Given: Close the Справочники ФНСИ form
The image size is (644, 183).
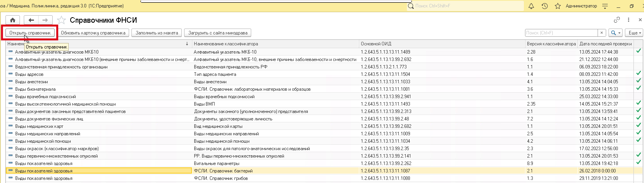Looking at the screenshot, I should click(640, 20).
